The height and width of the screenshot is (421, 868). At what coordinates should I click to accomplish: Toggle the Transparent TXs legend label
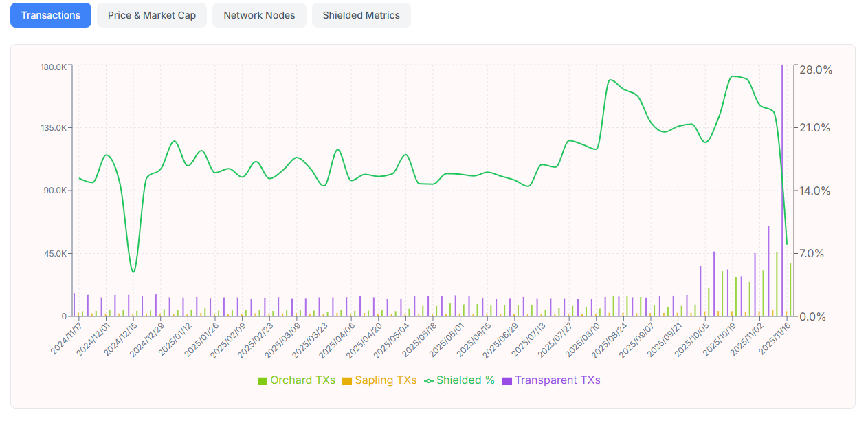[557, 380]
